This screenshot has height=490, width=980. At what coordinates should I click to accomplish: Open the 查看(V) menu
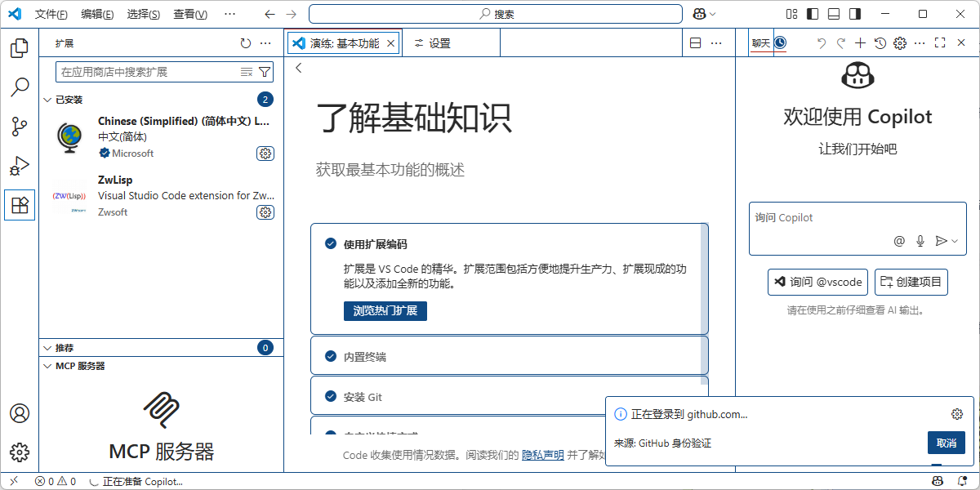(190, 14)
